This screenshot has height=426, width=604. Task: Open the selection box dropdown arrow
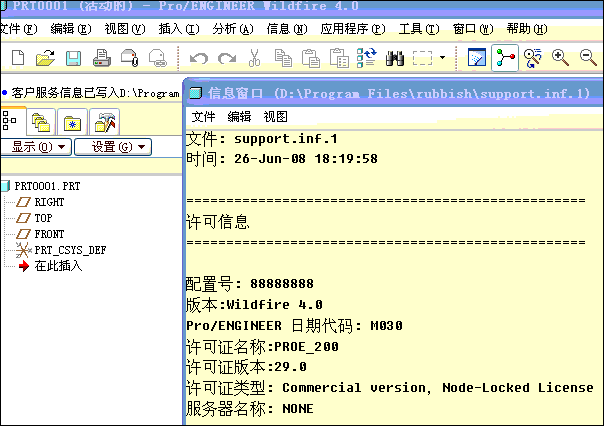coord(442,58)
